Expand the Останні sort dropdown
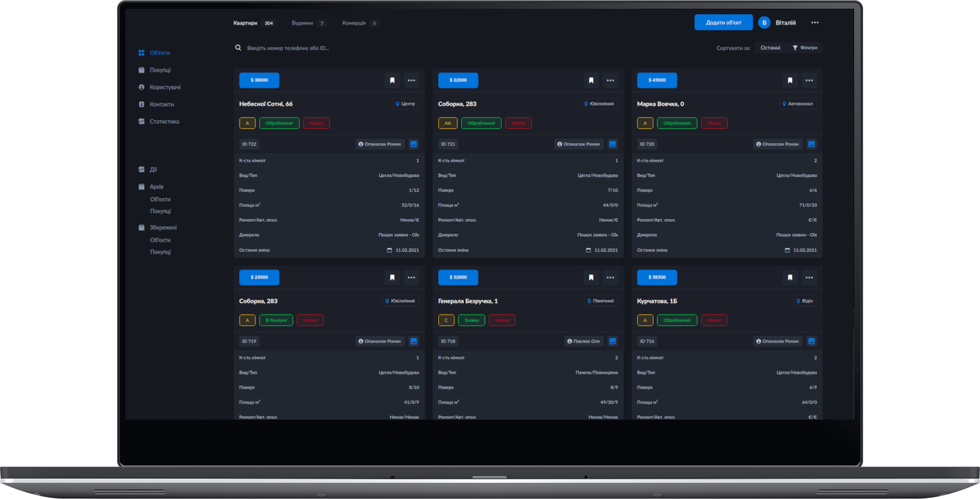980x499 pixels. pos(770,48)
